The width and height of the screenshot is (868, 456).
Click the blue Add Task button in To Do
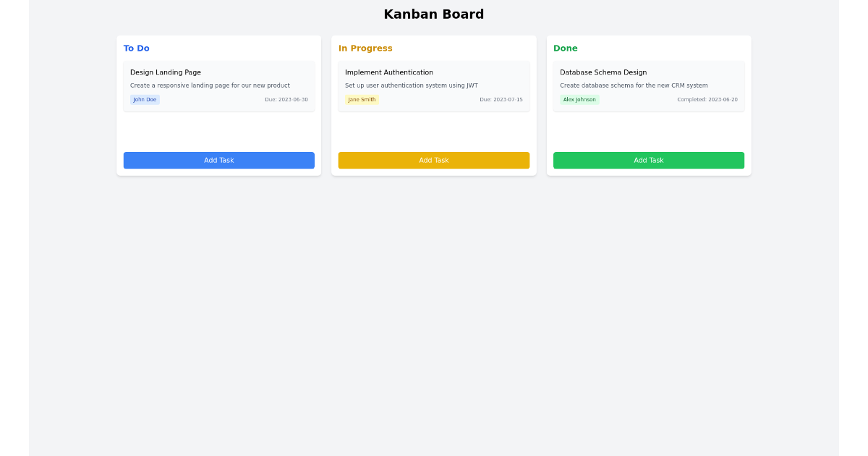tap(218, 160)
